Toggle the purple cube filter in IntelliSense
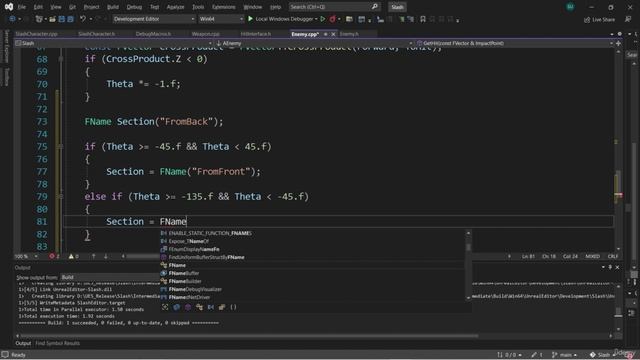Screen dimensions: 640x360 click(188, 307)
